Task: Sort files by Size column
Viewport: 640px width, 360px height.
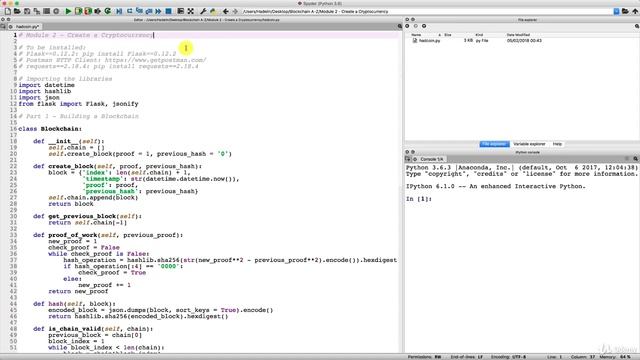Action: pos(448,35)
